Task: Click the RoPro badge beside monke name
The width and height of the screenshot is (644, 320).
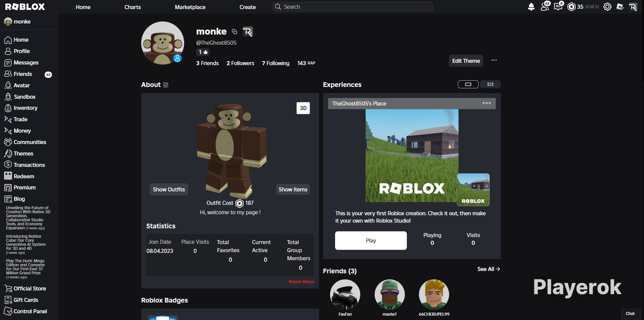Action: [248, 32]
